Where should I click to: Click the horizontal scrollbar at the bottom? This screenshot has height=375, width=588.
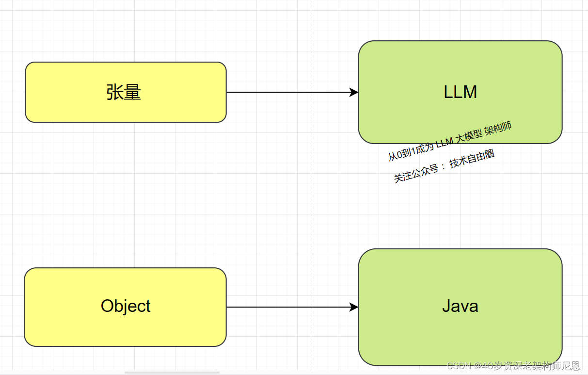pyautogui.click(x=172, y=373)
